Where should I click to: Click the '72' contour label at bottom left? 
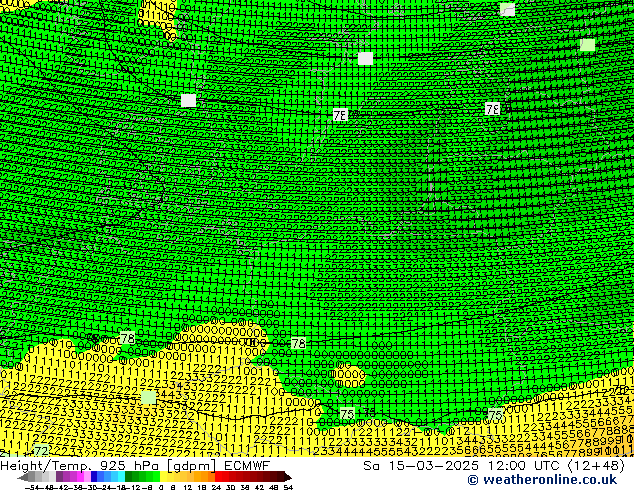[x=41, y=450]
